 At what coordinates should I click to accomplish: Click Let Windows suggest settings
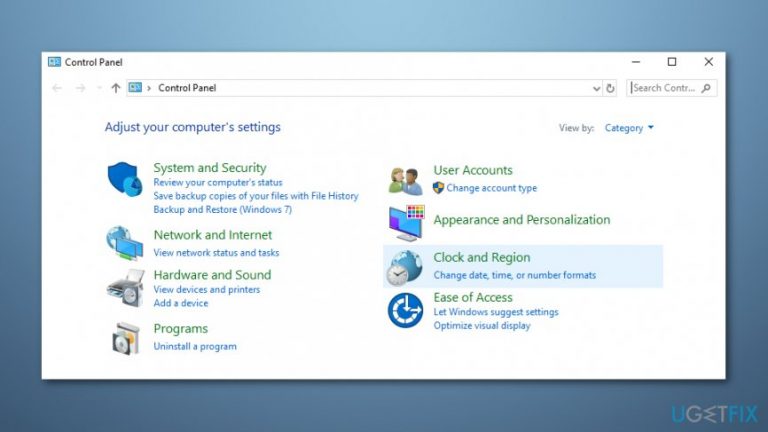pyautogui.click(x=496, y=312)
